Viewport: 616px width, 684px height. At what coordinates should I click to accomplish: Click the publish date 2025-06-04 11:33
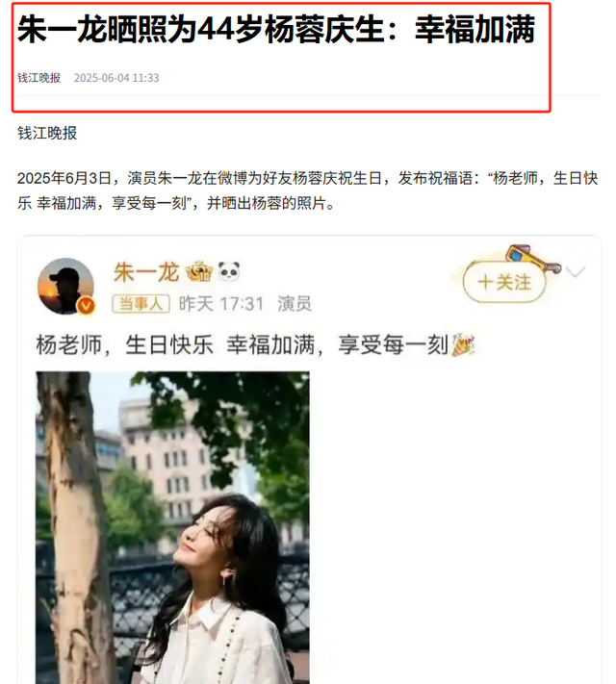[116, 78]
